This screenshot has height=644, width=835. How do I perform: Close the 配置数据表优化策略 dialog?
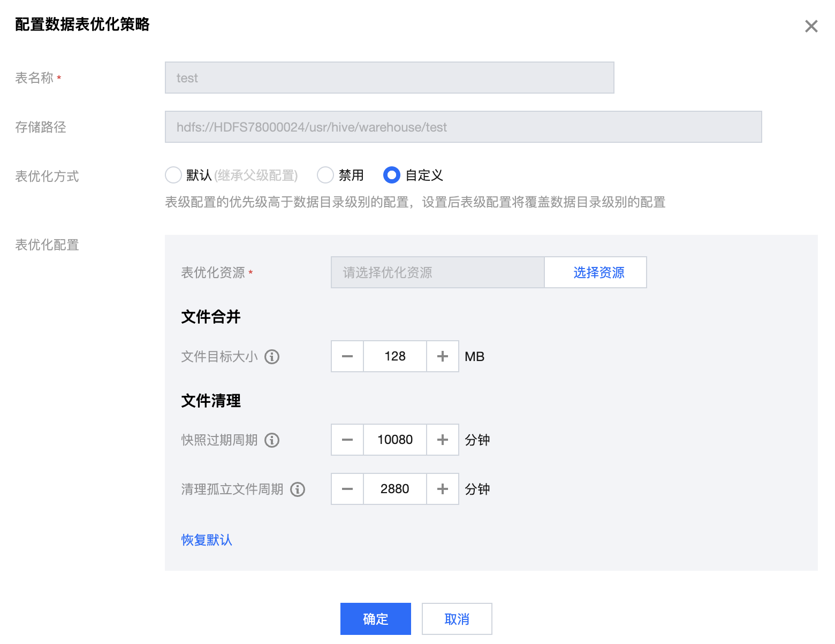(x=811, y=26)
